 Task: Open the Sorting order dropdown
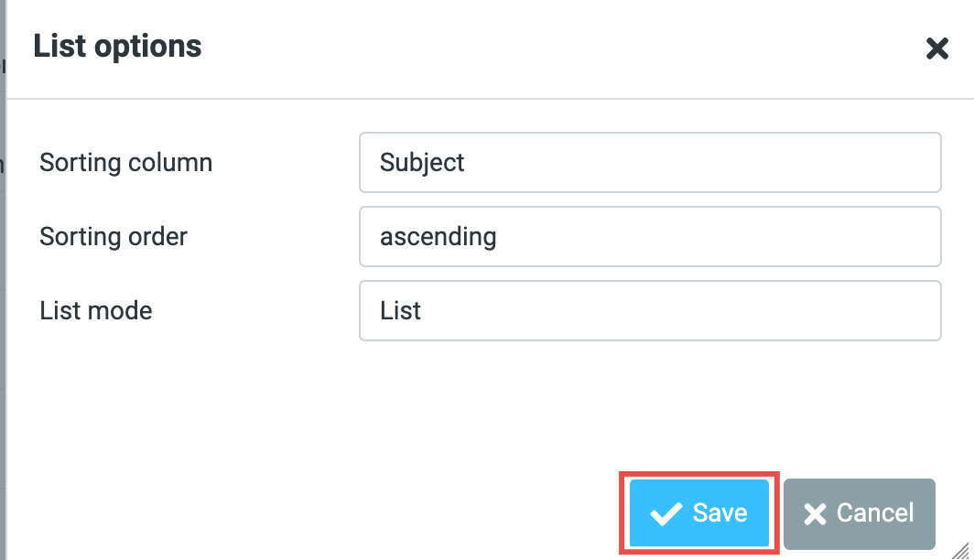coord(650,237)
